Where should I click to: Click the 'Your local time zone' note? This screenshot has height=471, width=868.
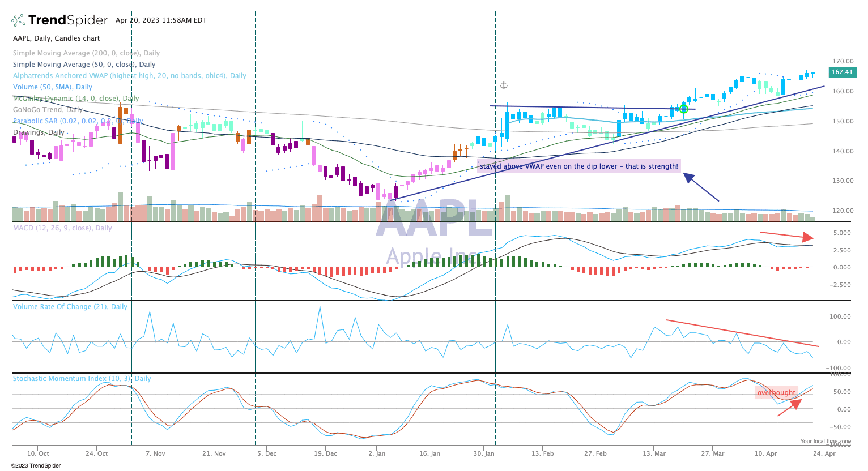tap(826, 441)
